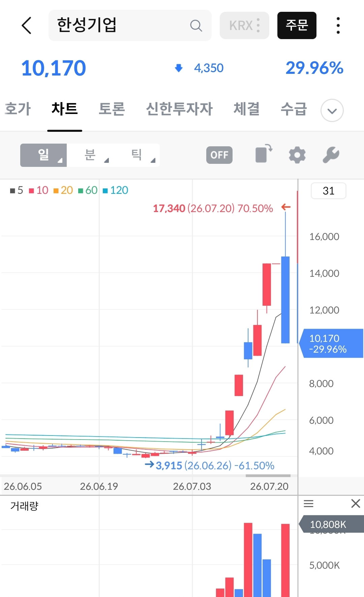
Task: Toggle the 5-day moving average legend
Action: coord(17,190)
